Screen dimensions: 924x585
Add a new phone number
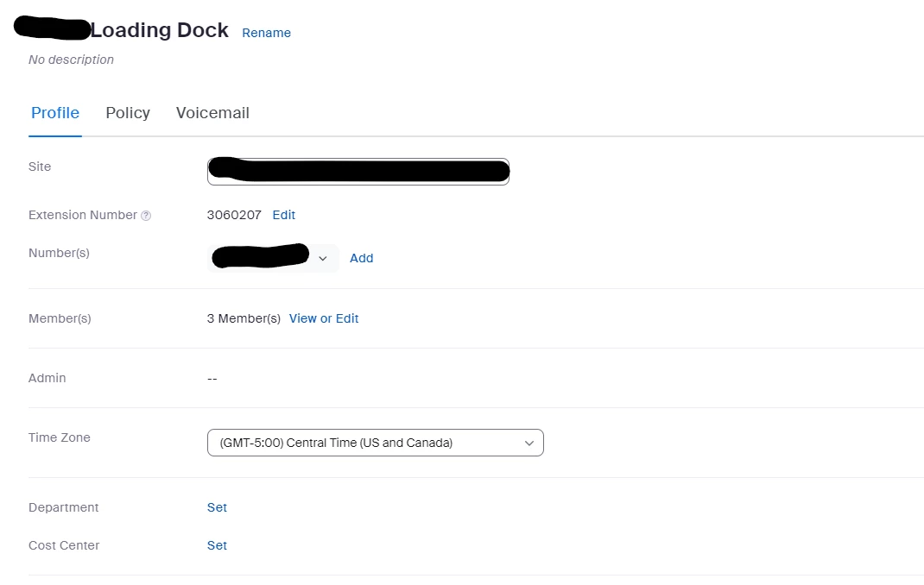(x=361, y=258)
